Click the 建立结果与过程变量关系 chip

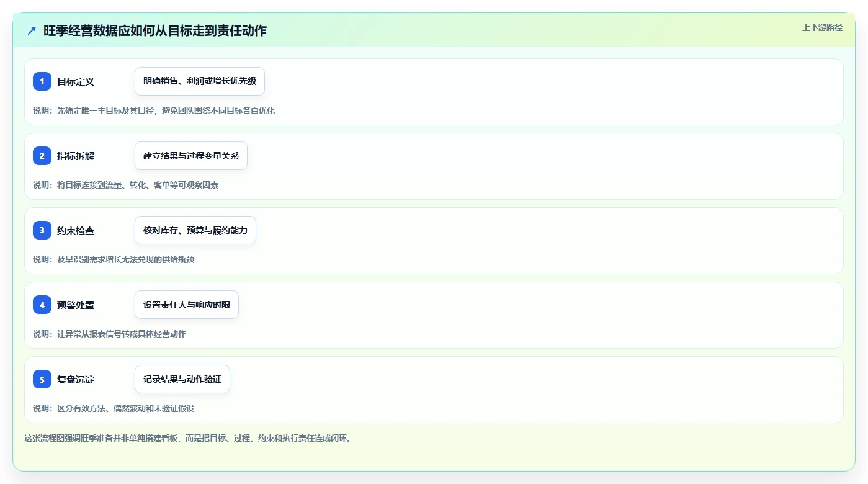191,156
